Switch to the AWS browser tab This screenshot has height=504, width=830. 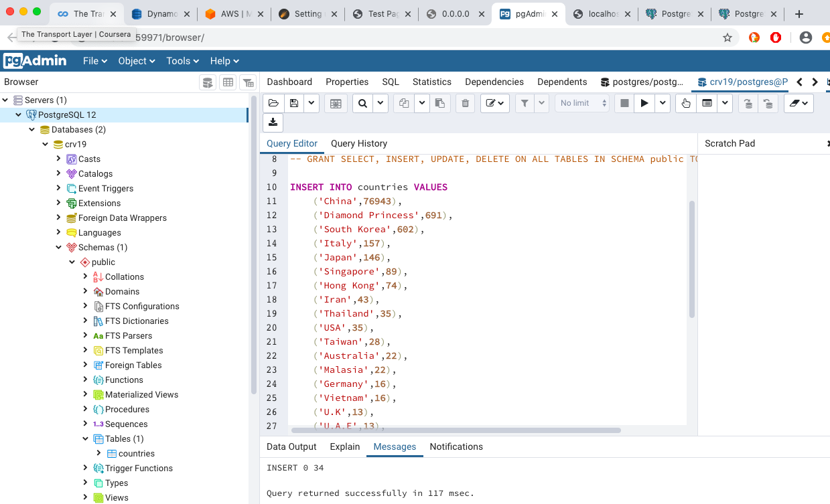pyautogui.click(x=236, y=13)
